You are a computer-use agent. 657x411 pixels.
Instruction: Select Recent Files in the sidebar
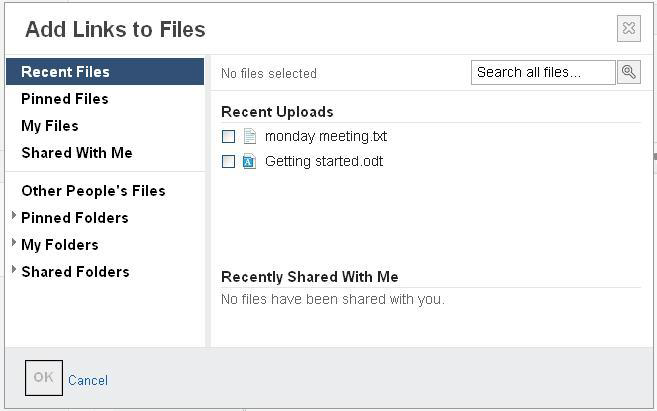[105, 72]
